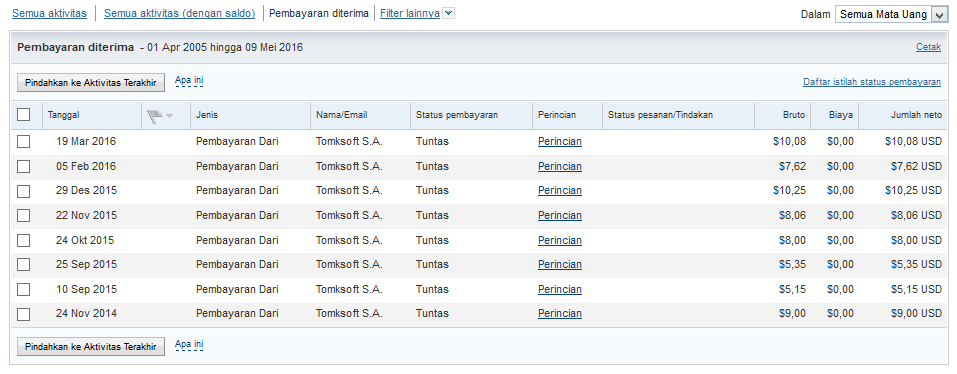Select checkbox for 29 Des 2015 payment
The width and height of the screenshot is (957, 374).
23,191
